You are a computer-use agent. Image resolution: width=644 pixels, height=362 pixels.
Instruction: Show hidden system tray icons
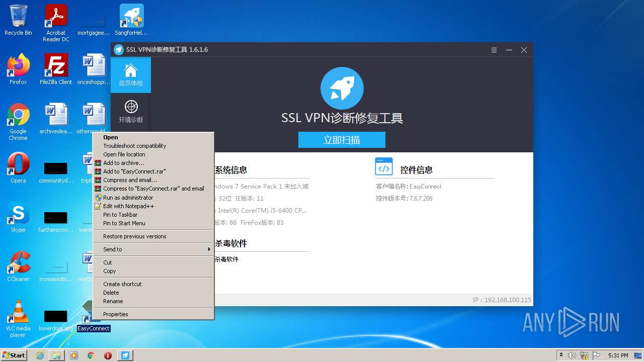(560, 355)
